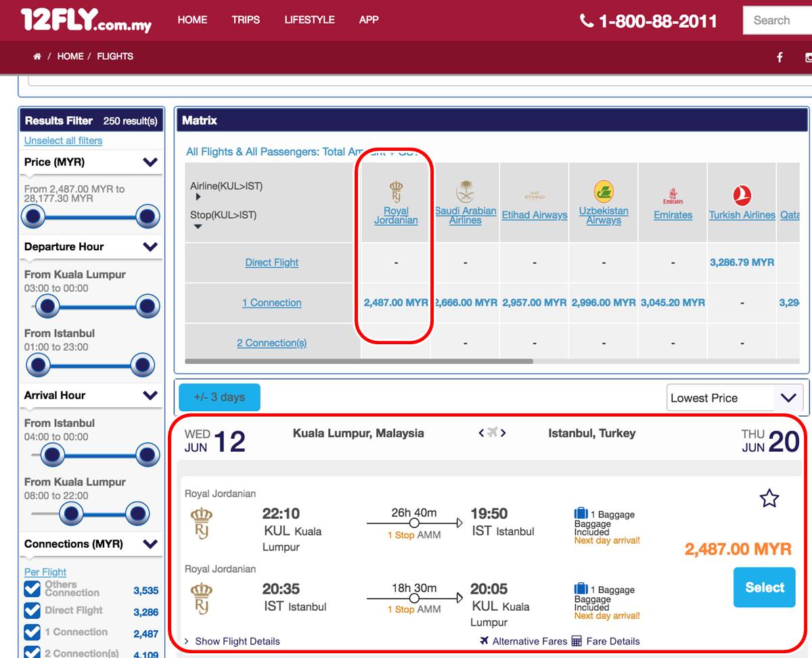812x658 pixels.
Task: Click the Uzbekistan Airways 2,996.00 MYR matrix price
Action: click(x=604, y=303)
